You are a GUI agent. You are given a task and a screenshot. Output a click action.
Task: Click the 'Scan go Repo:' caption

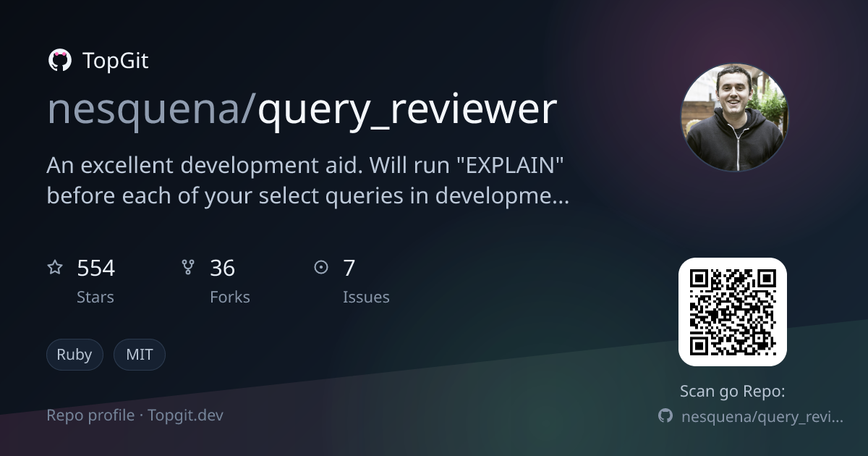733,392
